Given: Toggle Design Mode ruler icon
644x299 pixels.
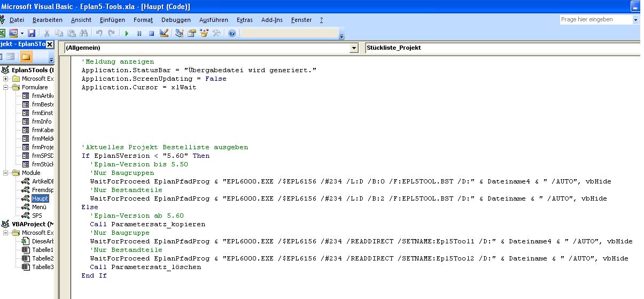Looking at the screenshot, I should [x=164, y=33].
